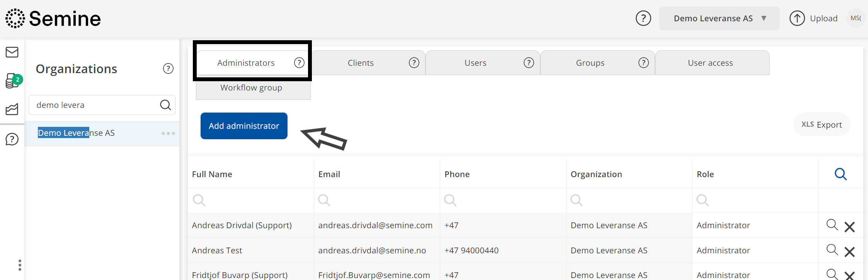868x280 pixels.
Task: Click the help icon next to Organizations heading
Action: (x=168, y=69)
